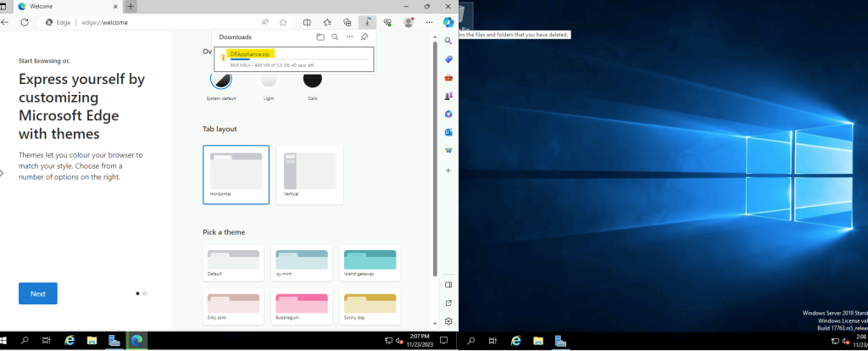Open Edge Settings and more menu

(x=429, y=23)
